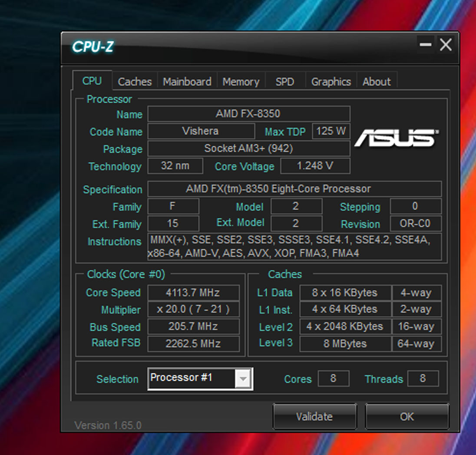Click the AMD FX-8350 name field
The height and width of the screenshot is (455, 476).
248,114
